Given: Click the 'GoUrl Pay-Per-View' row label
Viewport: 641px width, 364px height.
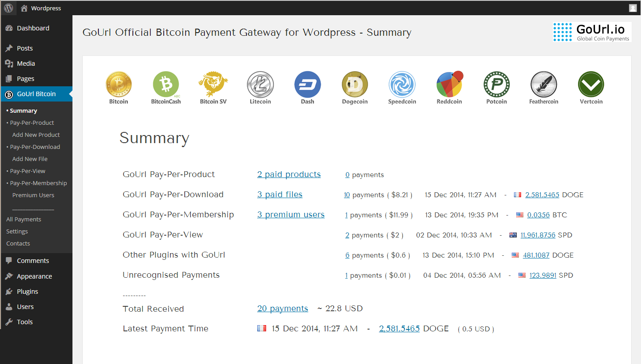Looking at the screenshot, I should click(x=163, y=235).
